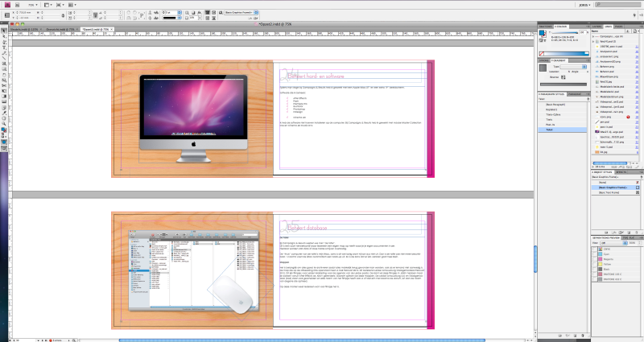Toggle visibility of the Cyan separation
This screenshot has height=342, width=644.
(594, 254)
